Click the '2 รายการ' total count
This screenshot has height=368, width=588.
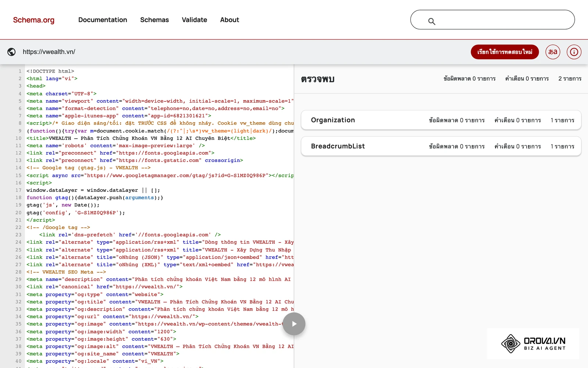pyautogui.click(x=570, y=79)
